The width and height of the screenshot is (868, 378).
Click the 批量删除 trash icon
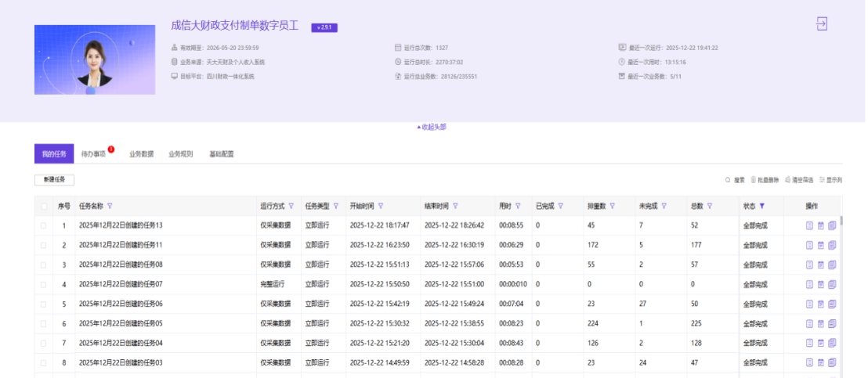tap(753, 180)
